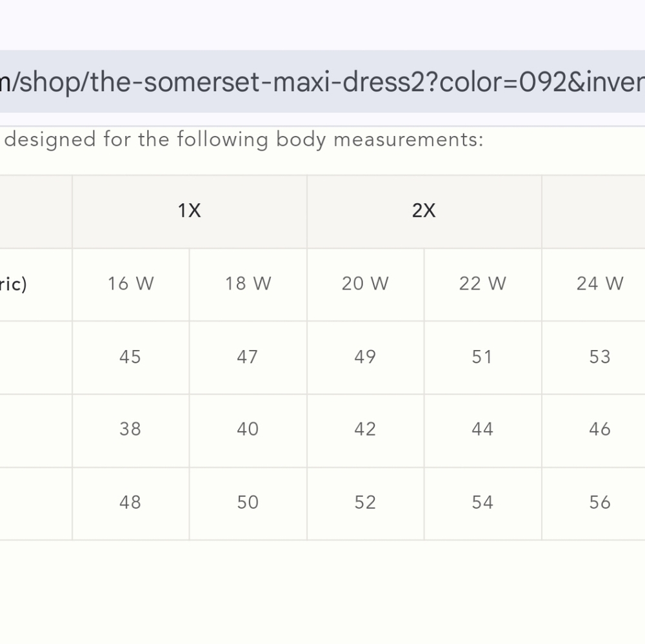Click the table cell showing 54

pyautogui.click(x=482, y=503)
